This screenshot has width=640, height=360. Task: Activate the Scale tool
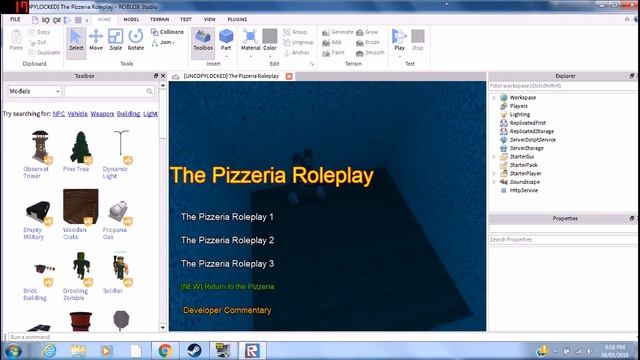116,40
